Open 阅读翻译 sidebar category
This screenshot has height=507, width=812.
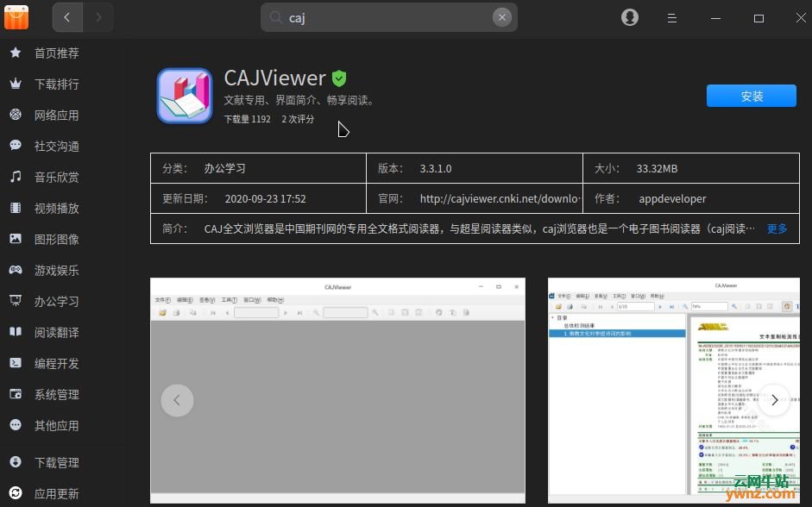(56, 332)
